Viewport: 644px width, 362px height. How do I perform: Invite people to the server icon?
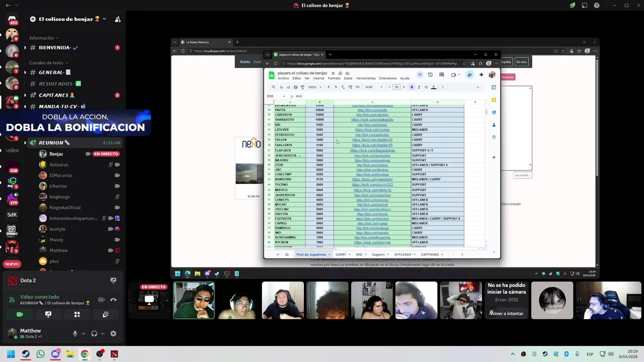click(117, 19)
